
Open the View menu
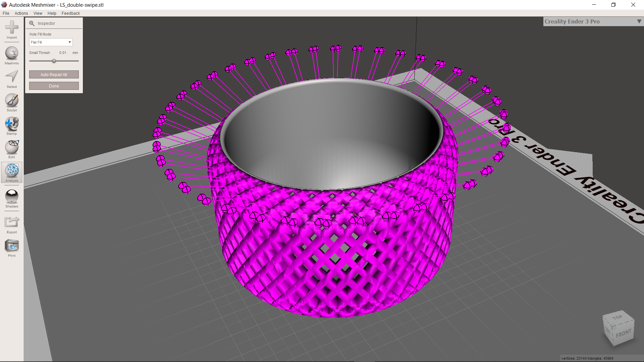coord(38,13)
